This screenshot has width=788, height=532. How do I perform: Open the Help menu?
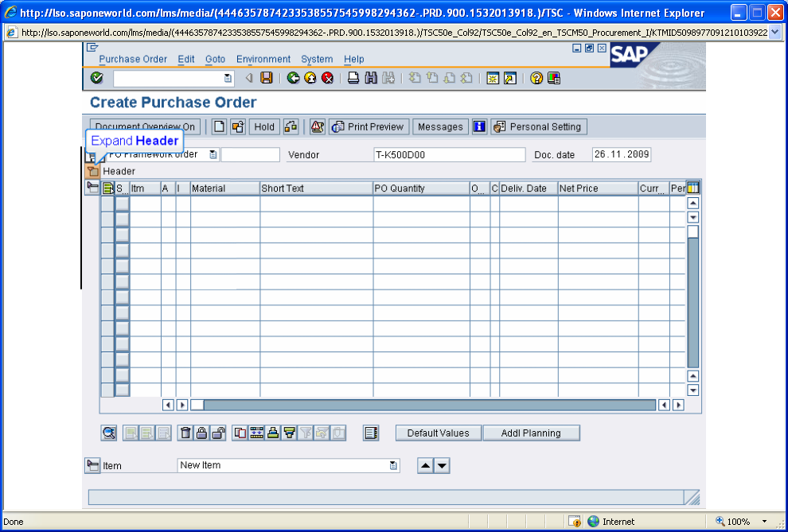tap(353, 59)
